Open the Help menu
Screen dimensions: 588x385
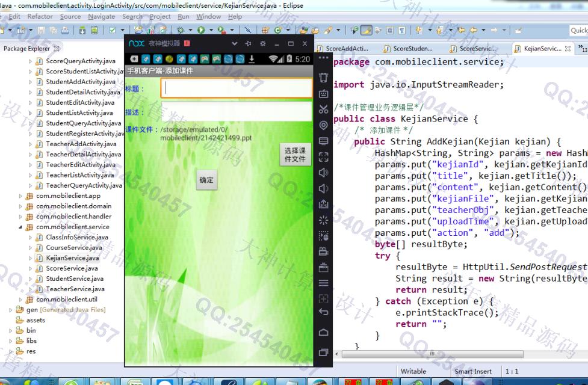coord(235,16)
